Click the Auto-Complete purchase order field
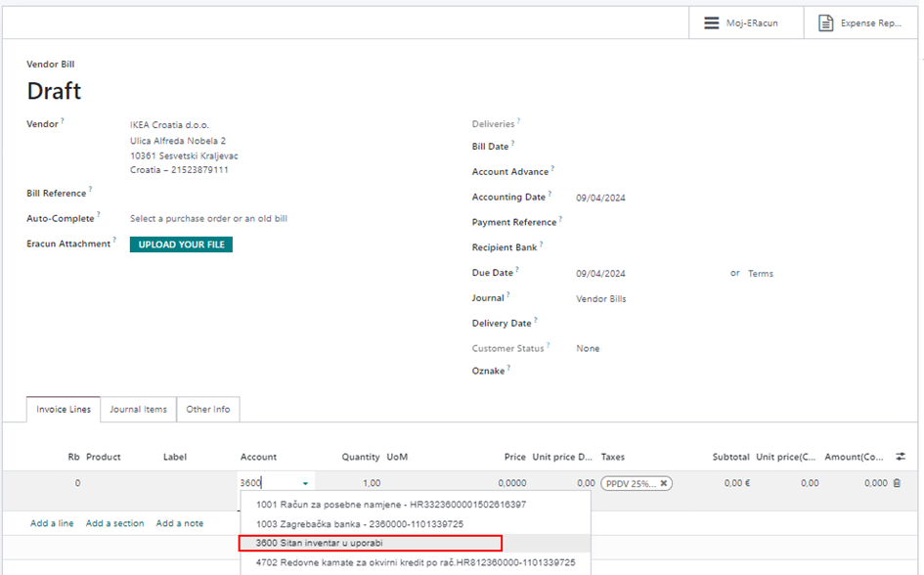 coord(208,219)
